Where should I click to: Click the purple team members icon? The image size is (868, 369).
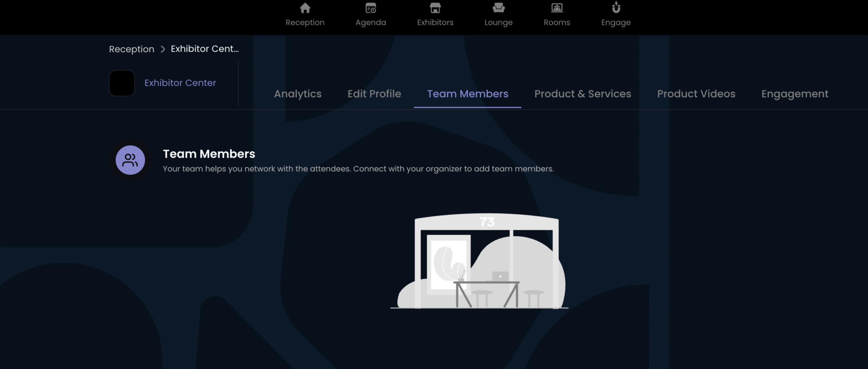pyautogui.click(x=130, y=160)
